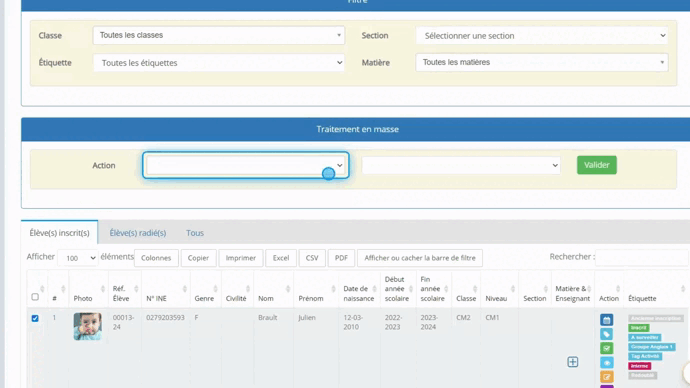Click the tag icon in Action column
The height and width of the screenshot is (388, 690).
click(x=606, y=334)
